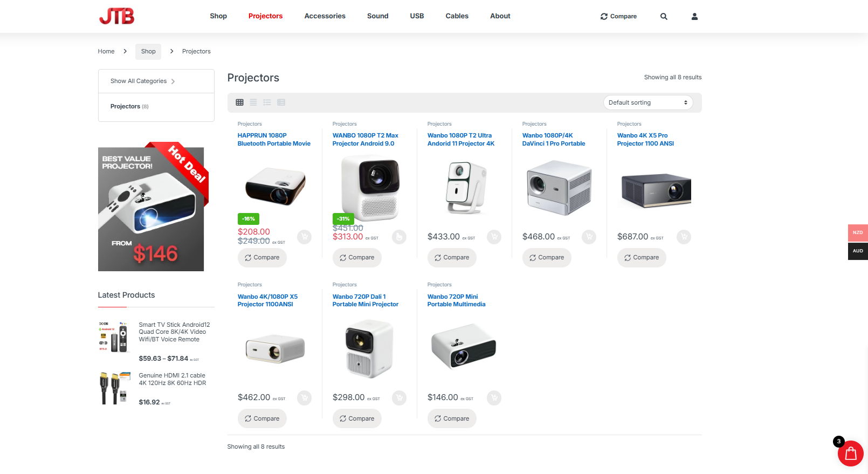Compare the Wanbo 1080P T2 Ultra projector
This screenshot has height=474, width=868.
coord(452,258)
